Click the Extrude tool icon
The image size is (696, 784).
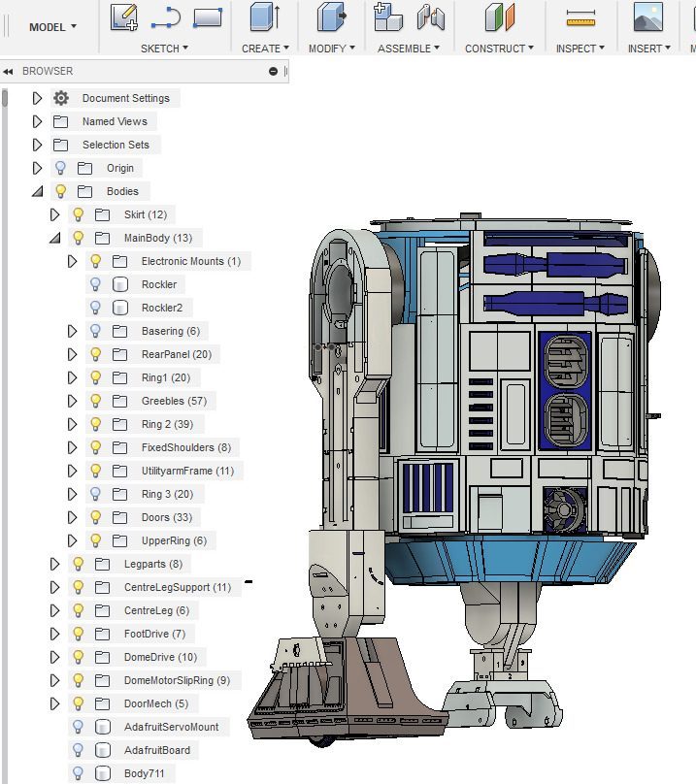click(264, 17)
